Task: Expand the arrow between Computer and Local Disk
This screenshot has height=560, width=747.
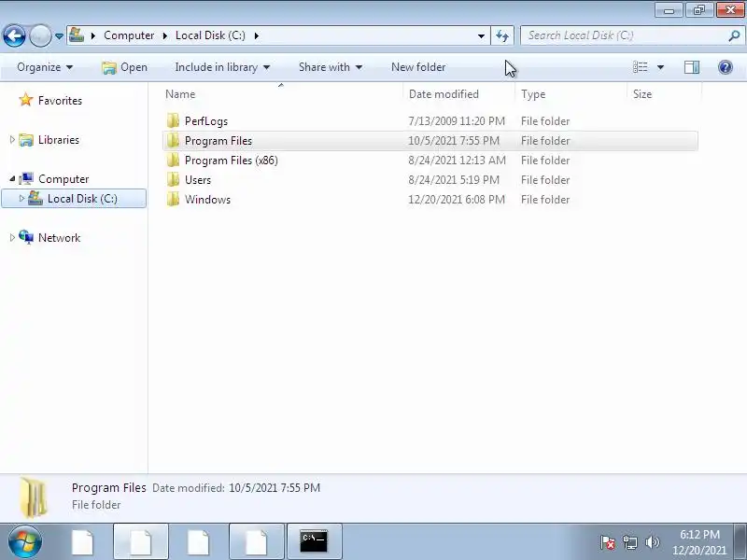Action: tap(165, 35)
